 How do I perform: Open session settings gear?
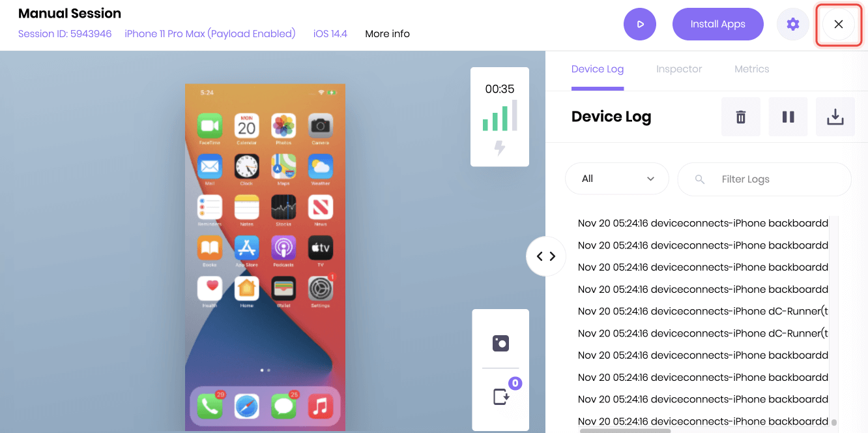(x=793, y=24)
